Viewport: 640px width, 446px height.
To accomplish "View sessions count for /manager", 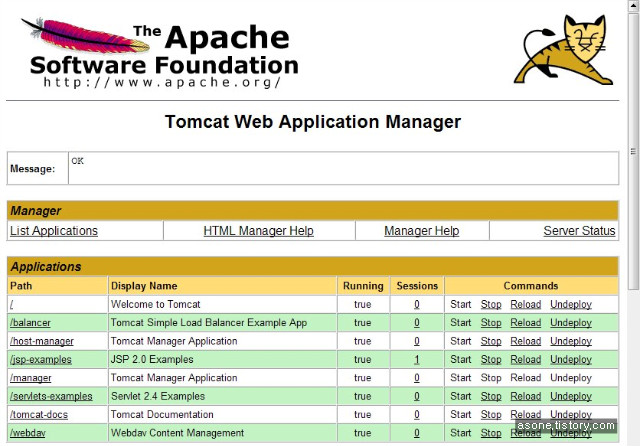I will [417, 378].
